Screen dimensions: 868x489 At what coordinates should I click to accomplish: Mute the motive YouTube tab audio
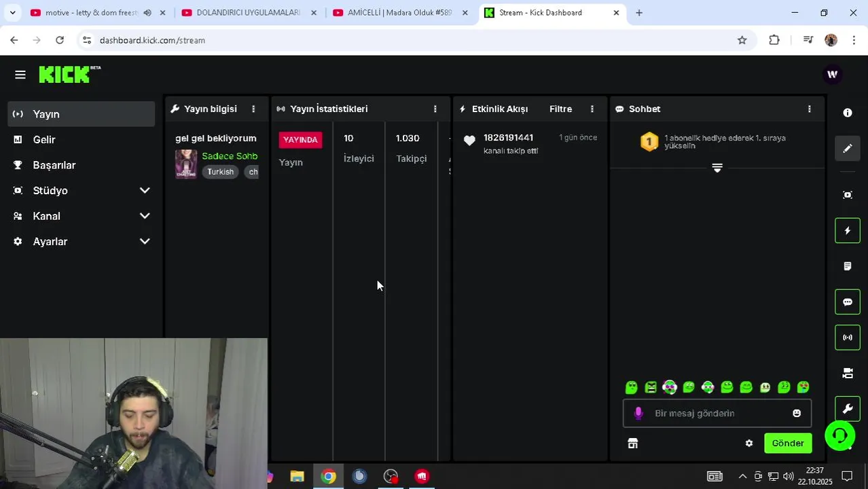tap(147, 13)
